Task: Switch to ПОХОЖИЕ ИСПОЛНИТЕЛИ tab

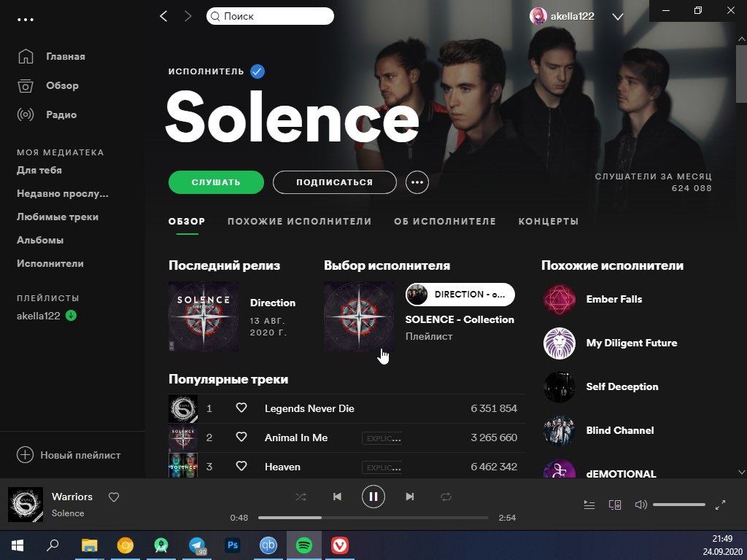Action: [x=299, y=222]
